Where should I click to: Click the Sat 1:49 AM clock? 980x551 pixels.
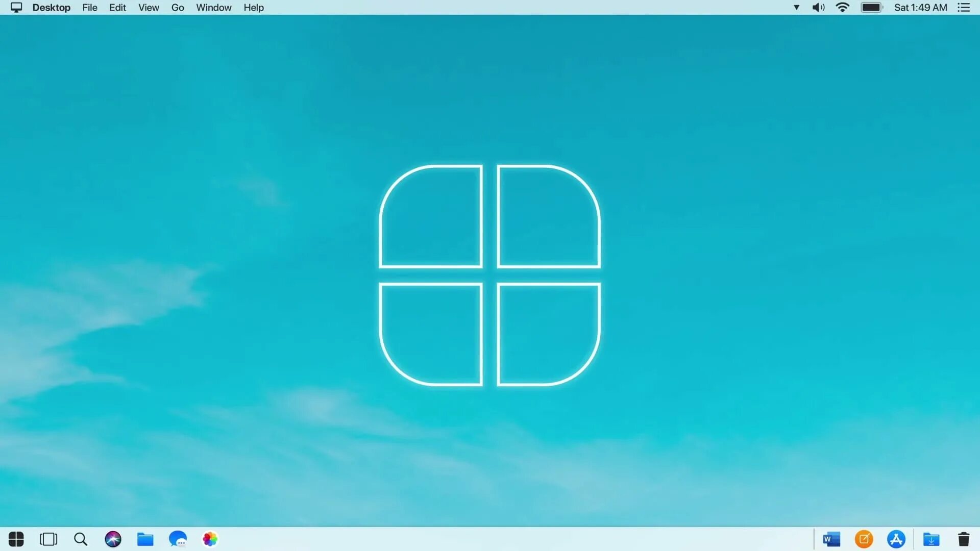[x=920, y=8]
